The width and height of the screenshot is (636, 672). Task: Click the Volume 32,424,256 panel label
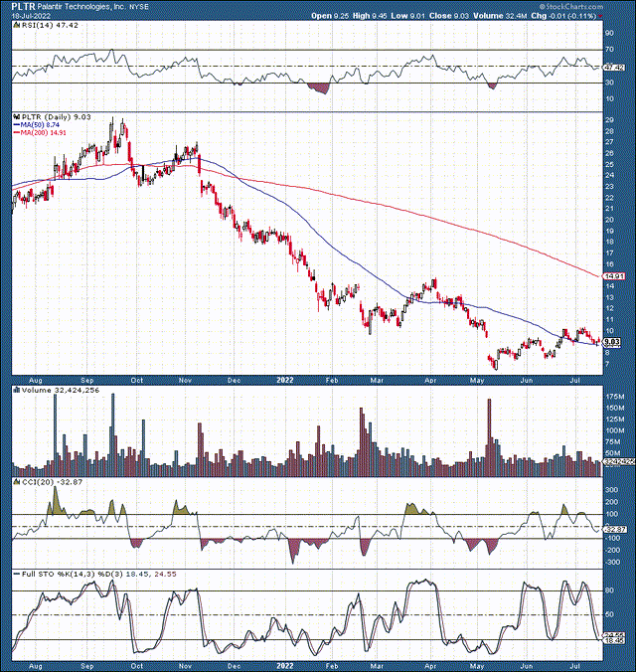click(x=61, y=391)
